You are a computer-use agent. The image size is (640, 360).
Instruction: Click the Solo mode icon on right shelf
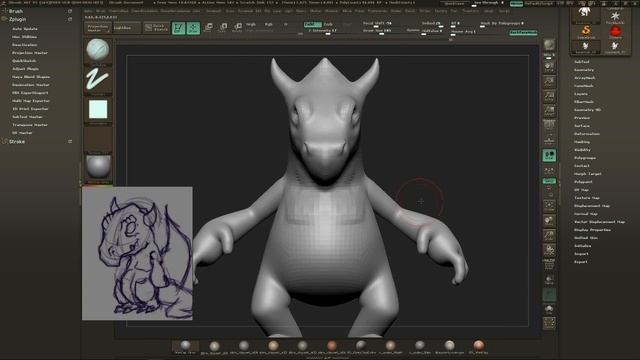549,309
